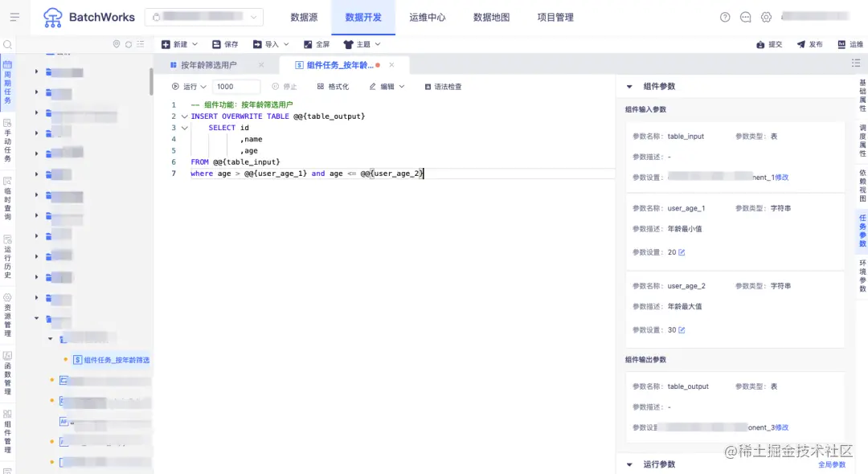
Task: Close the 按年龄筛选用户 tab
Action: [x=261, y=65]
